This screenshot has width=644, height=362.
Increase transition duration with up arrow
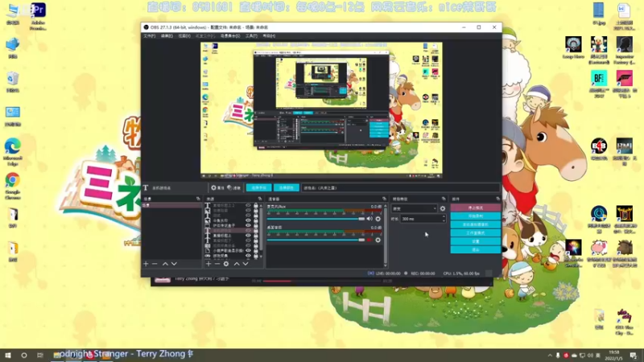coord(444,217)
